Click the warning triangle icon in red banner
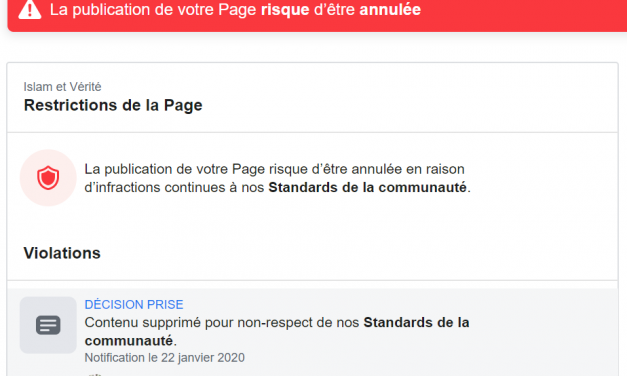 (x=30, y=9)
